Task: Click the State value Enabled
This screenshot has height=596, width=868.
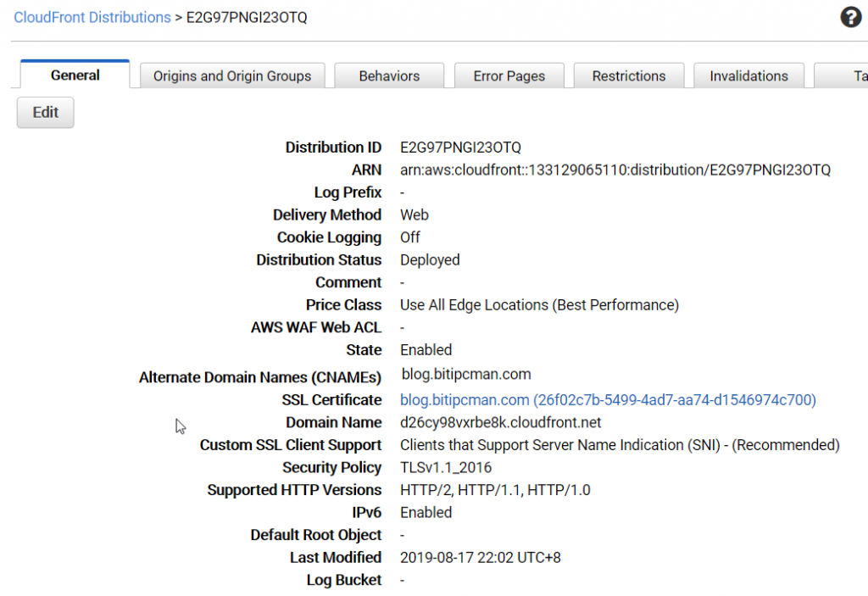Action: pos(426,350)
